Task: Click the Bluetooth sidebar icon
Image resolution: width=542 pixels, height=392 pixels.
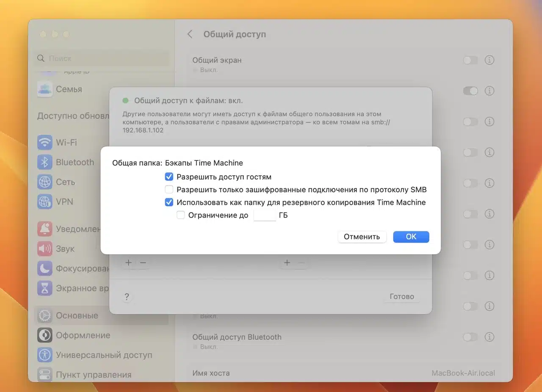Action: point(44,163)
